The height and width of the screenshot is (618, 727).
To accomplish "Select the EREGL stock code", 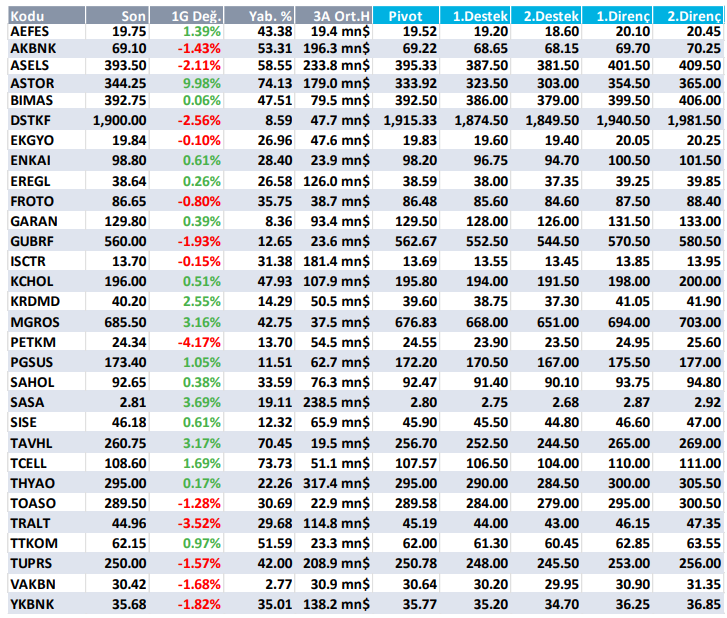I will 30,181.
